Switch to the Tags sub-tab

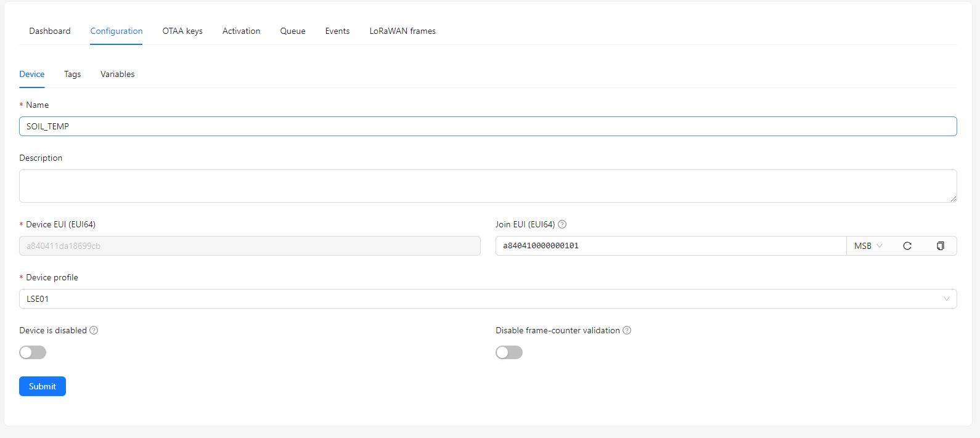[72, 74]
